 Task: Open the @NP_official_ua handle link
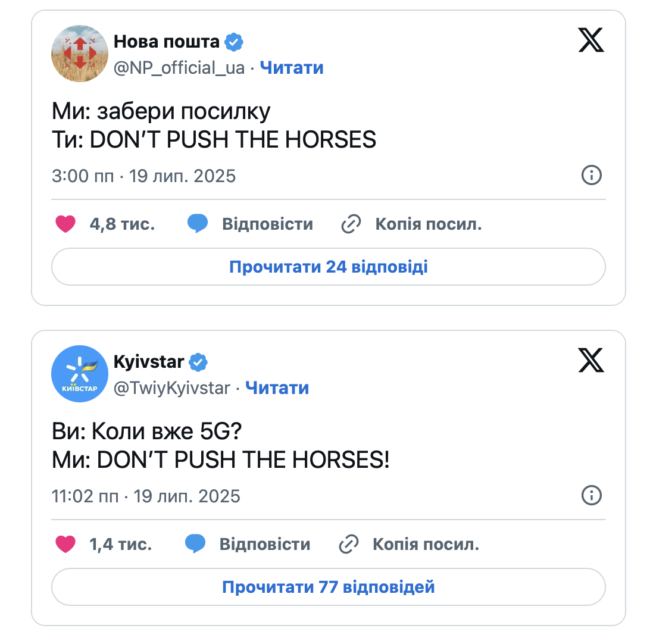click(179, 68)
